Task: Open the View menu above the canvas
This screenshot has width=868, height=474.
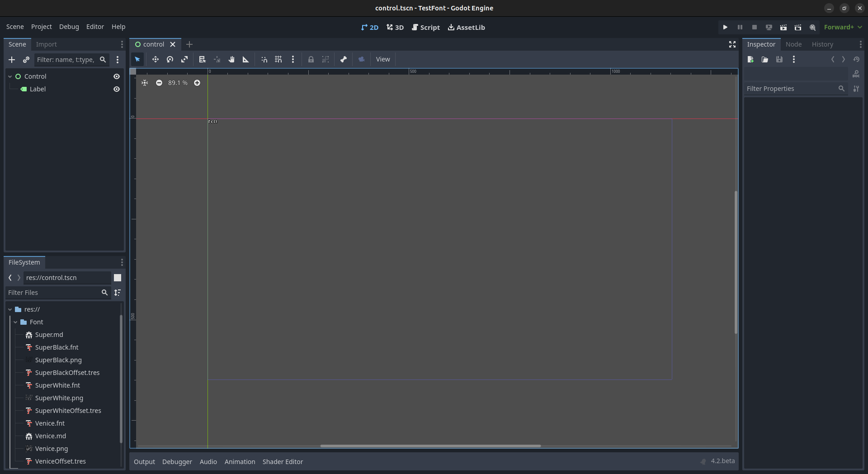Action: tap(382, 59)
